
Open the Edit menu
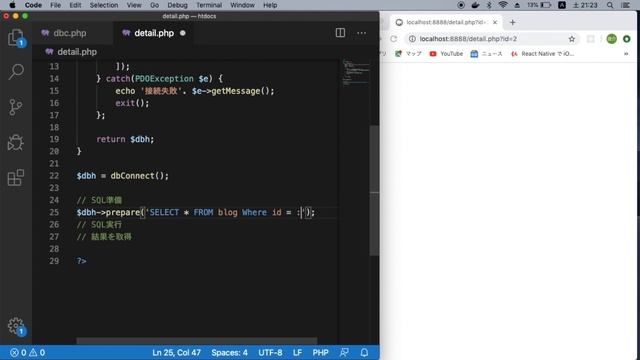[75, 5]
